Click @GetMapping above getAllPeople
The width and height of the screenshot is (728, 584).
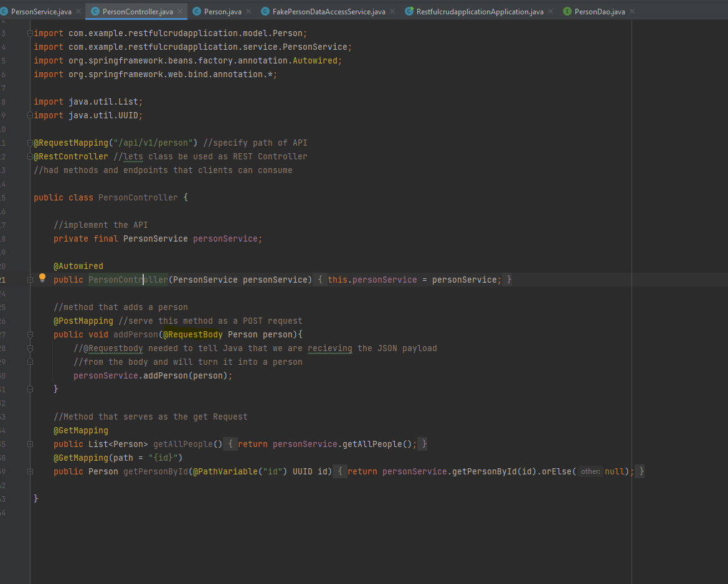tap(81, 430)
